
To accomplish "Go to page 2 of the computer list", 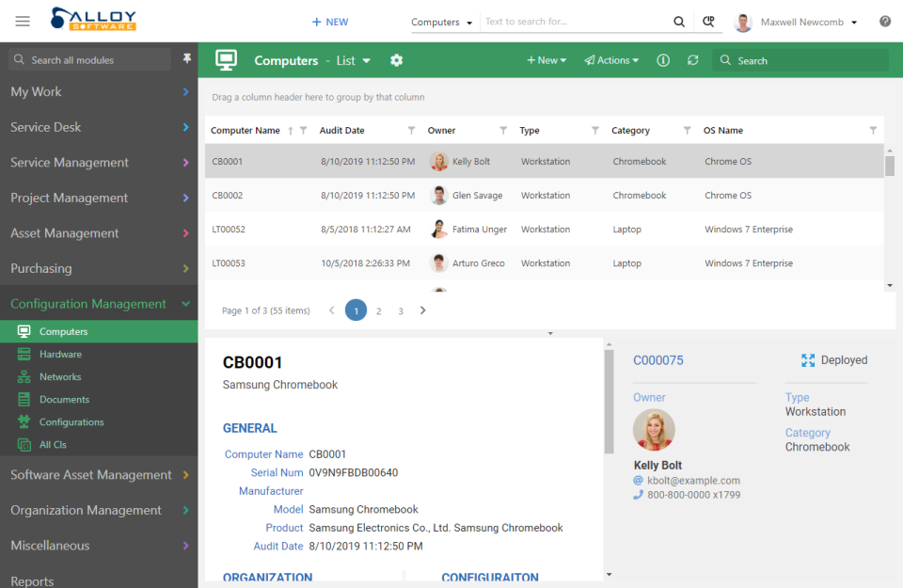I will 378,310.
